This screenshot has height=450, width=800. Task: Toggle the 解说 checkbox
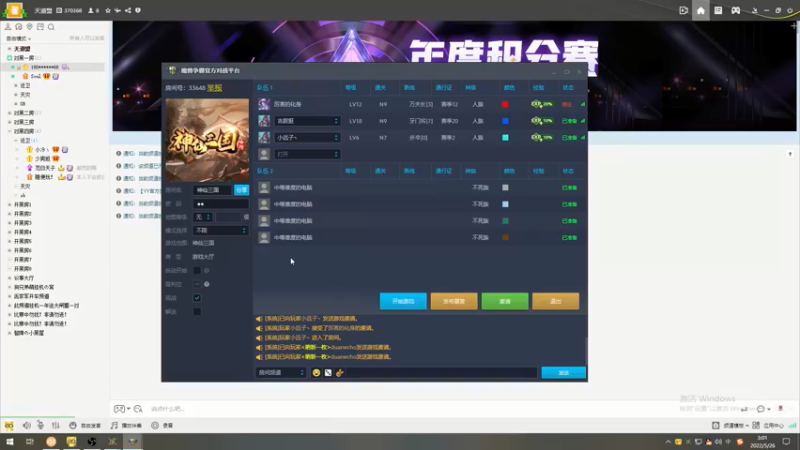pyautogui.click(x=197, y=312)
